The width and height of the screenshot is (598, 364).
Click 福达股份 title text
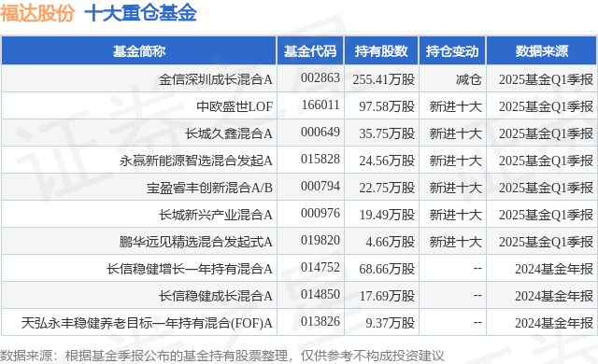click(37, 13)
